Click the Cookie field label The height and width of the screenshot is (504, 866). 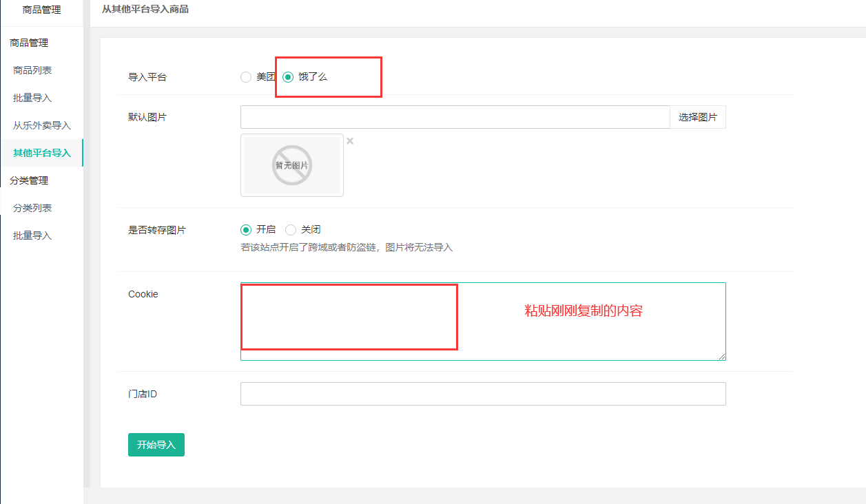pyautogui.click(x=143, y=294)
